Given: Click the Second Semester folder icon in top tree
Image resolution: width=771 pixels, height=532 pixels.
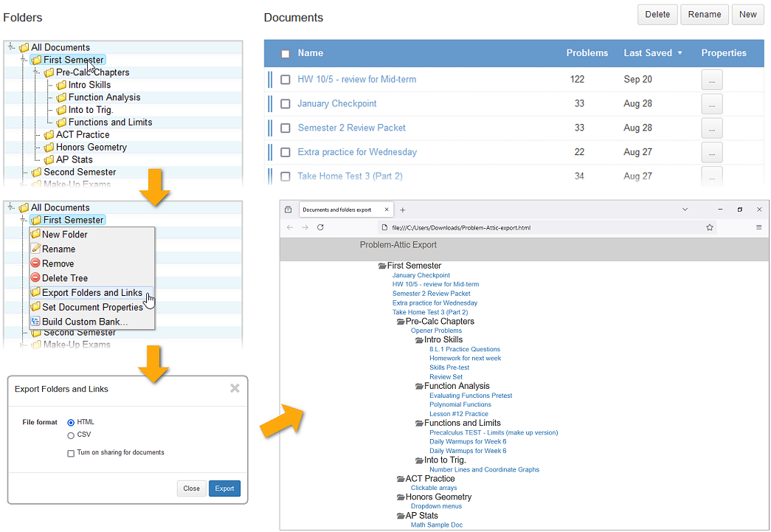Looking at the screenshot, I should point(36,172).
